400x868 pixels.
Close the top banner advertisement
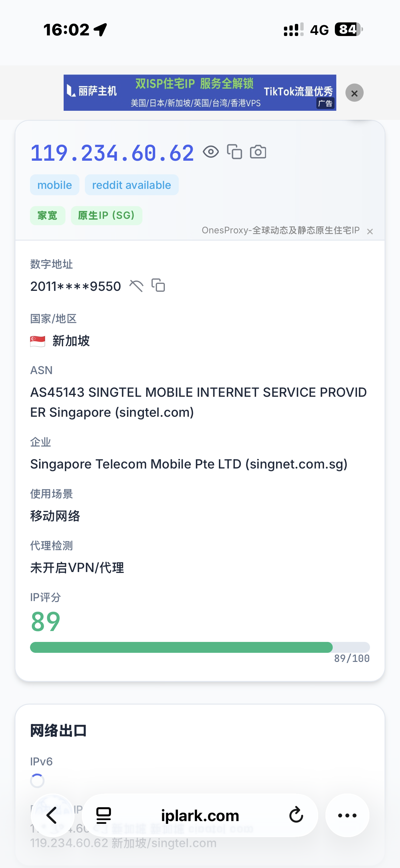[354, 93]
